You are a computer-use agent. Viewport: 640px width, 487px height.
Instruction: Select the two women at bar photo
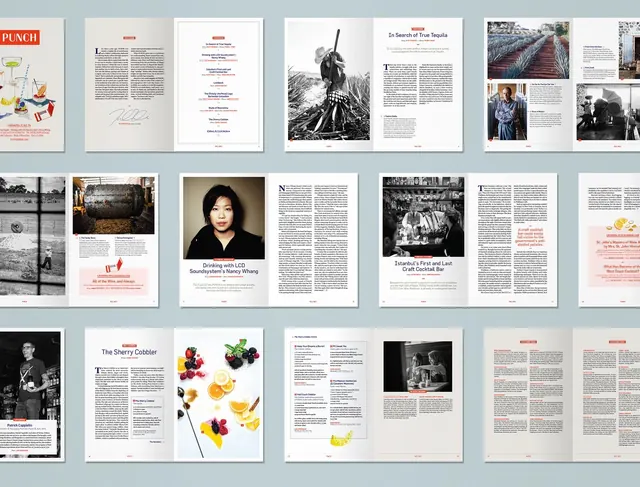[x=418, y=366]
